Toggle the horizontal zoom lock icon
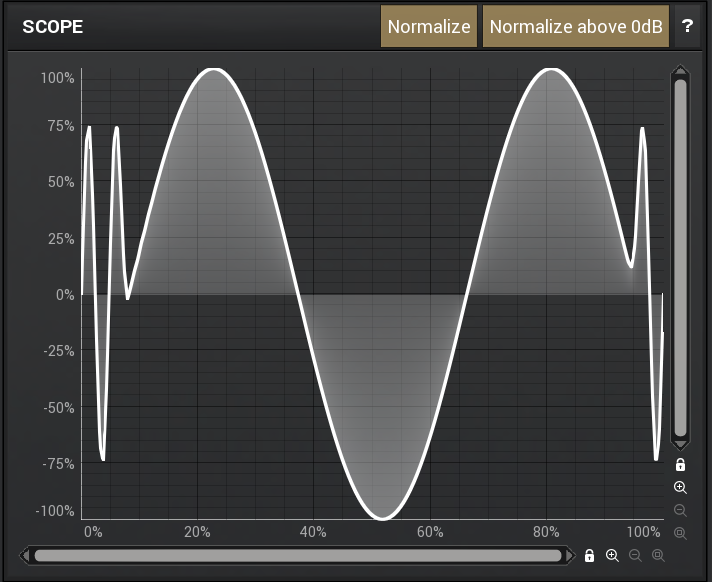 click(589, 555)
